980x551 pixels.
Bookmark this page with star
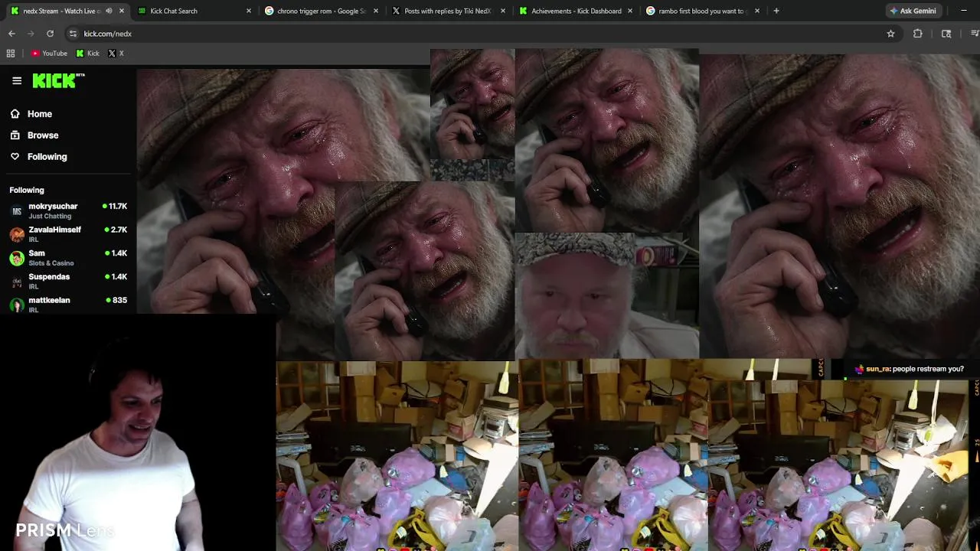tap(890, 34)
